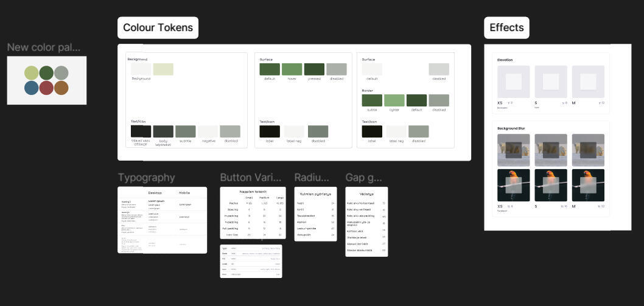Click the M parrot blur thumbnail
This screenshot has height=306, width=644.
588,185
